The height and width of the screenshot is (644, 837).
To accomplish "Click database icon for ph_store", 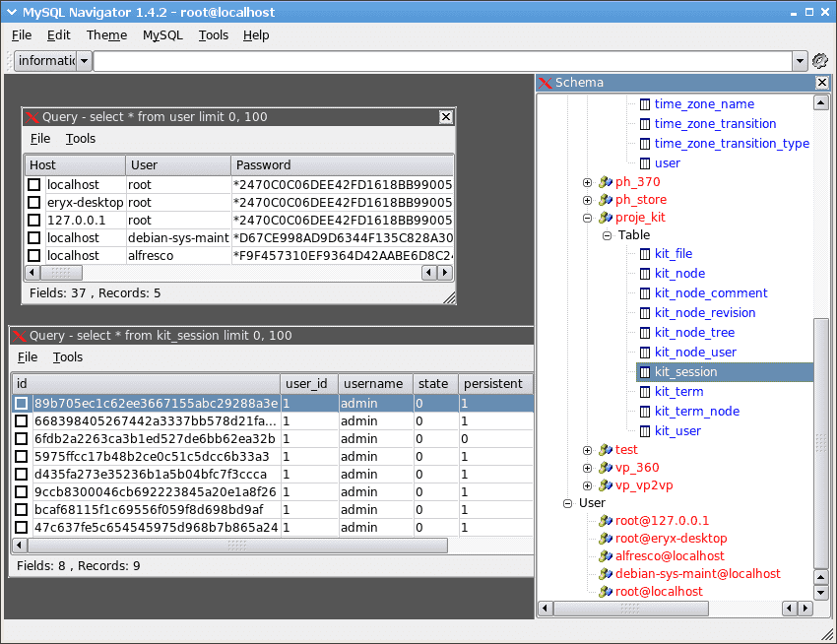I will pos(606,200).
